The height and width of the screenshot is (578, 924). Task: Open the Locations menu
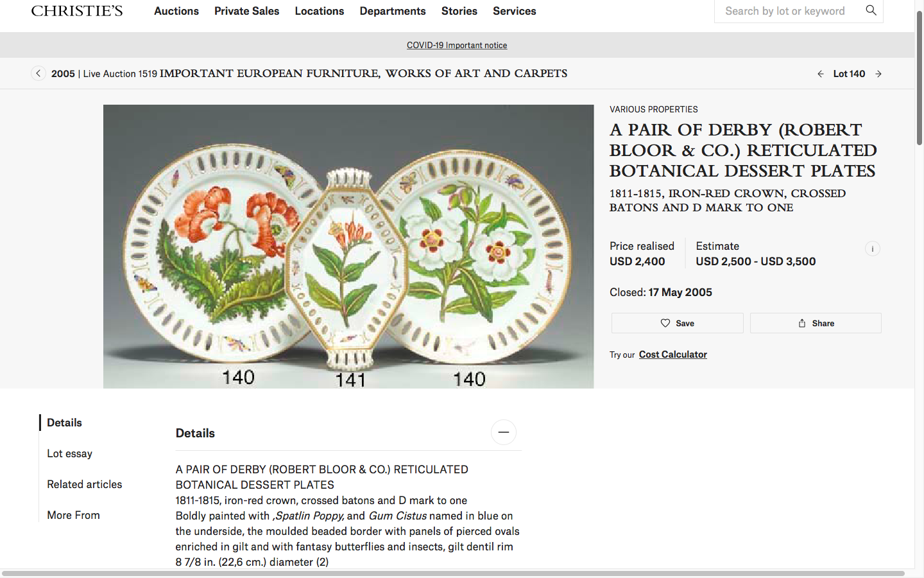320,11
